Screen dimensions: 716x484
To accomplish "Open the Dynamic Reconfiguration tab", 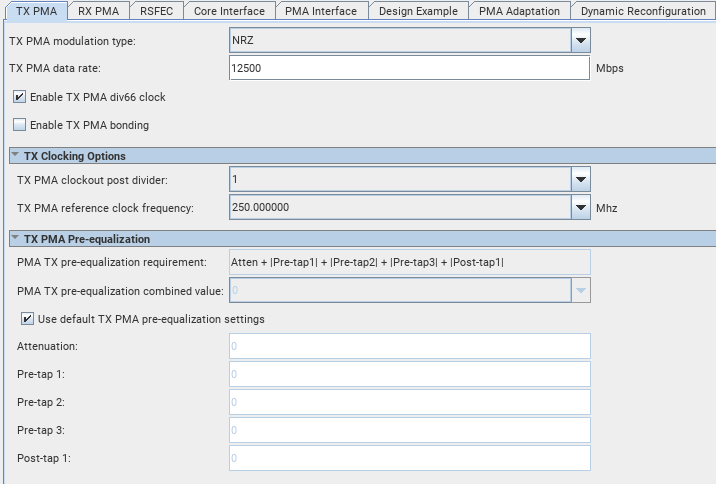I will coord(643,11).
